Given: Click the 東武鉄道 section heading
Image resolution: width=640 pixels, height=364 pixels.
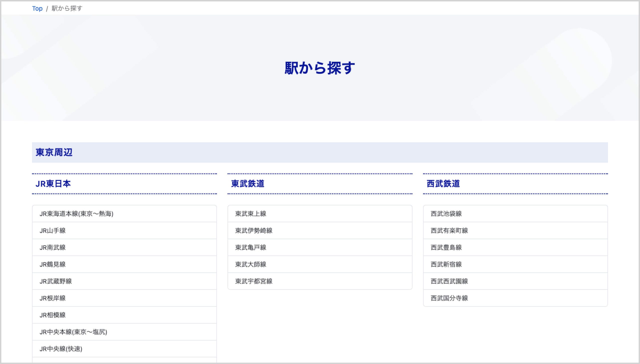Looking at the screenshot, I should tap(247, 184).
